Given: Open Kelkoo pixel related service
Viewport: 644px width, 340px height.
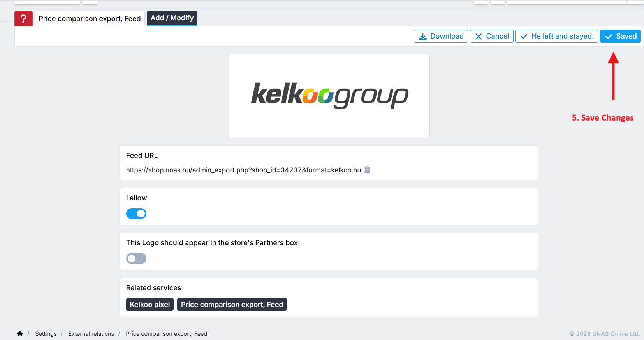Looking at the screenshot, I should click(x=150, y=305).
